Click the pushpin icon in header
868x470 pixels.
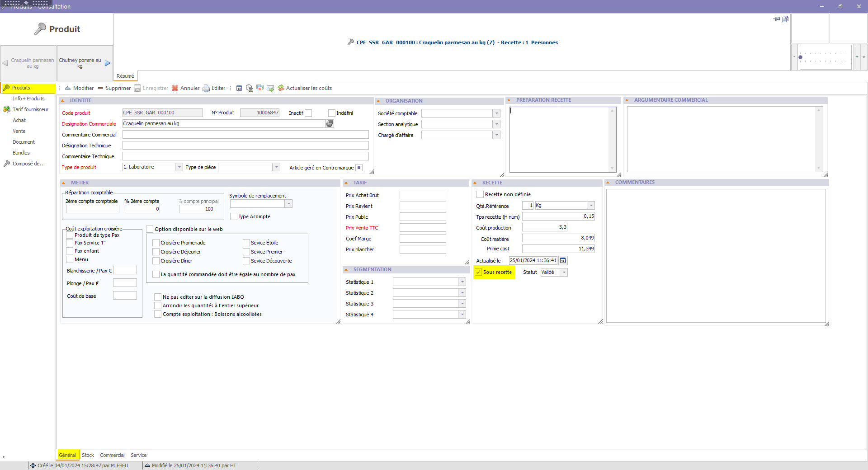777,19
